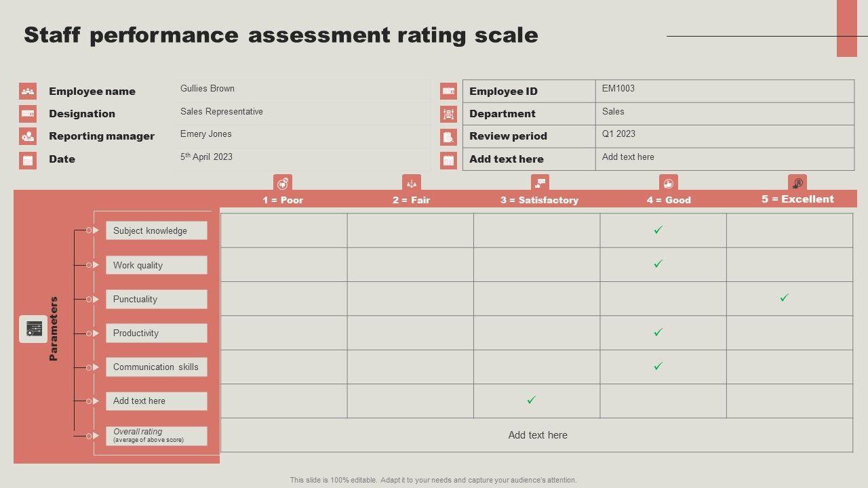Click the Punctuality checkmark under Excellent
Image resolution: width=868 pixels, height=488 pixels.
pos(785,298)
